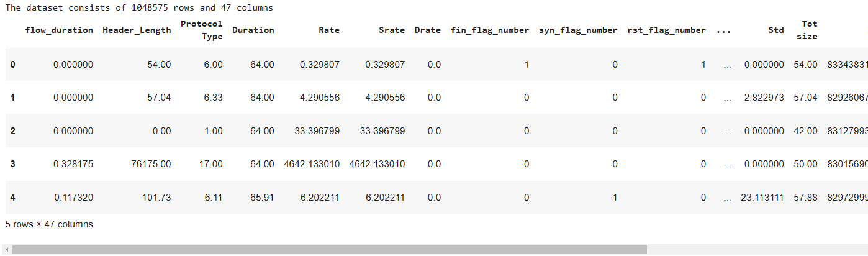Image resolution: width=868 pixels, height=256 pixels.
Task: Click the fin_flag_number column header
Action: point(490,30)
